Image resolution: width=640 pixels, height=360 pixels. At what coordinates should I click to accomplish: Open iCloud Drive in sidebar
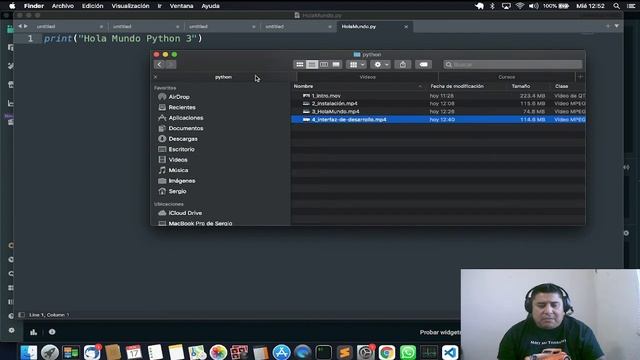180,213
